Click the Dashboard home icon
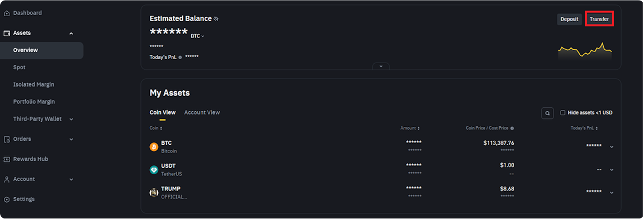644x219 pixels. [7, 13]
